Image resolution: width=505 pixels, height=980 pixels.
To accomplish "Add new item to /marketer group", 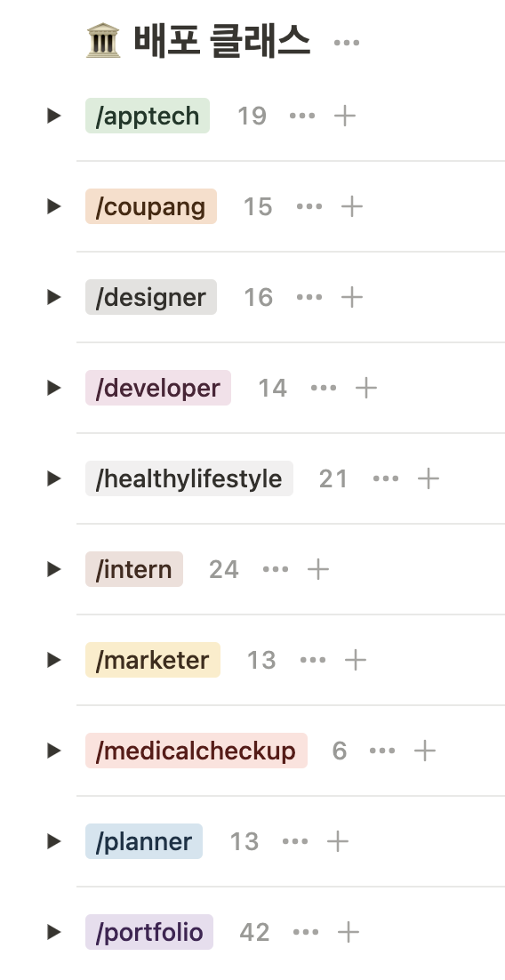I will coord(356,660).
